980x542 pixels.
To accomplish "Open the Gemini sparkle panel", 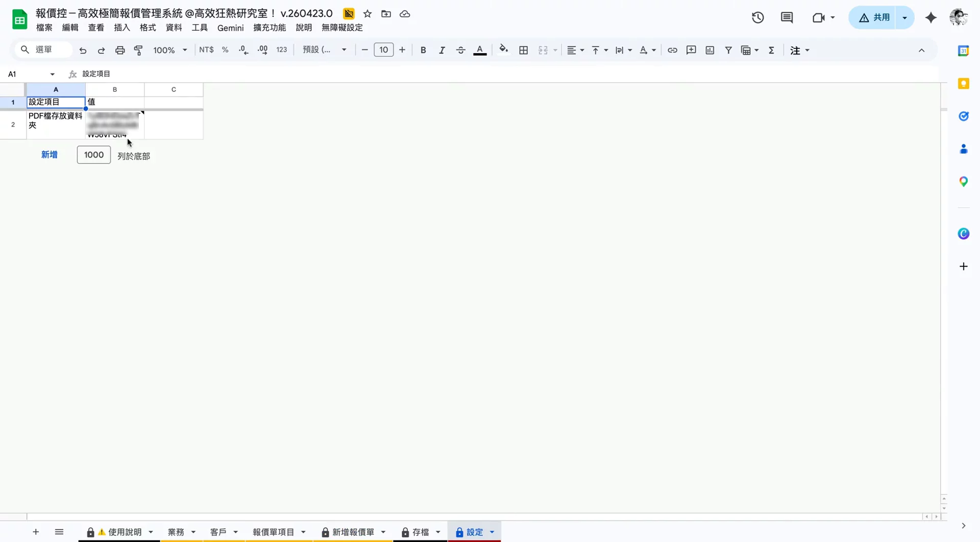I will coord(931,18).
